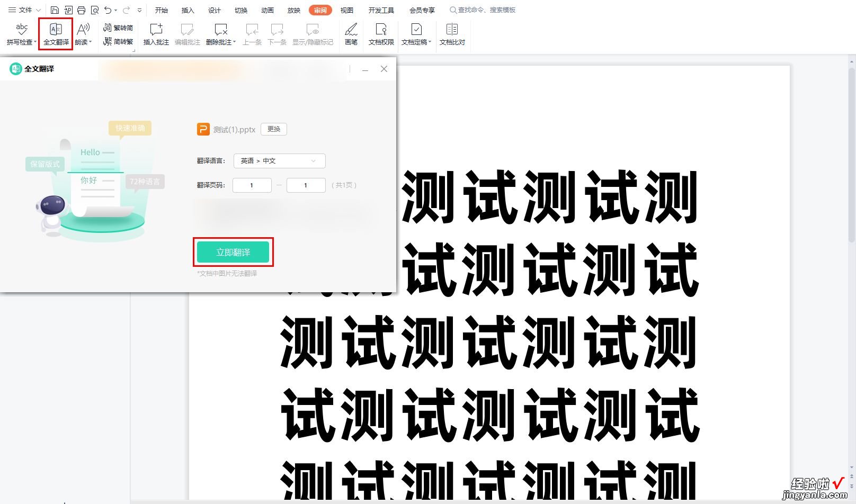Viewport: 856px width, 504px height.
Task: Click the end page number field
Action: click(x=306, y=185)
